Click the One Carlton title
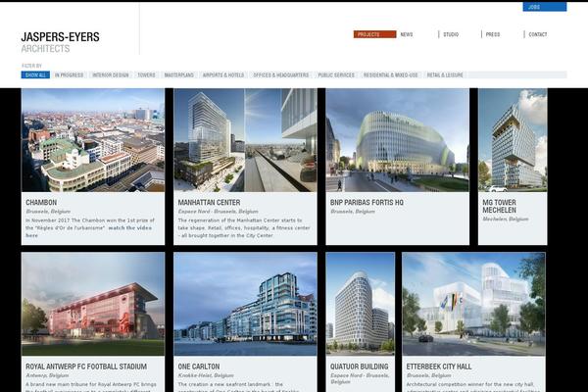The image size is (588, 392). pos(199,367)
